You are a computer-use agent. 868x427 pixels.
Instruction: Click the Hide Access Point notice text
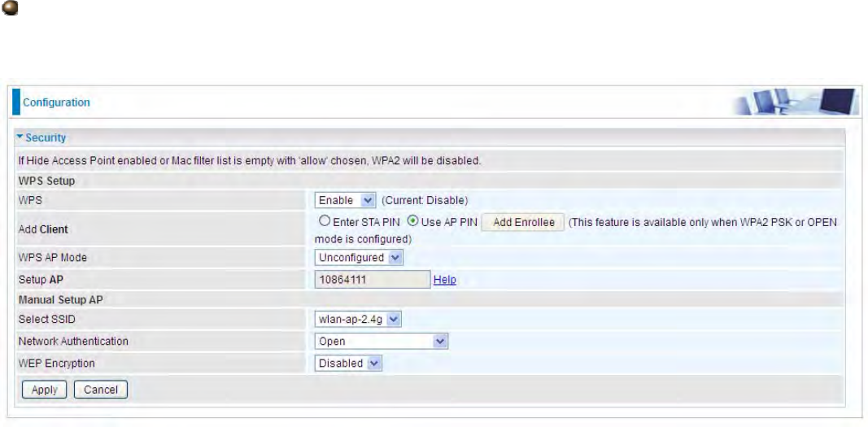click(250, 162)
